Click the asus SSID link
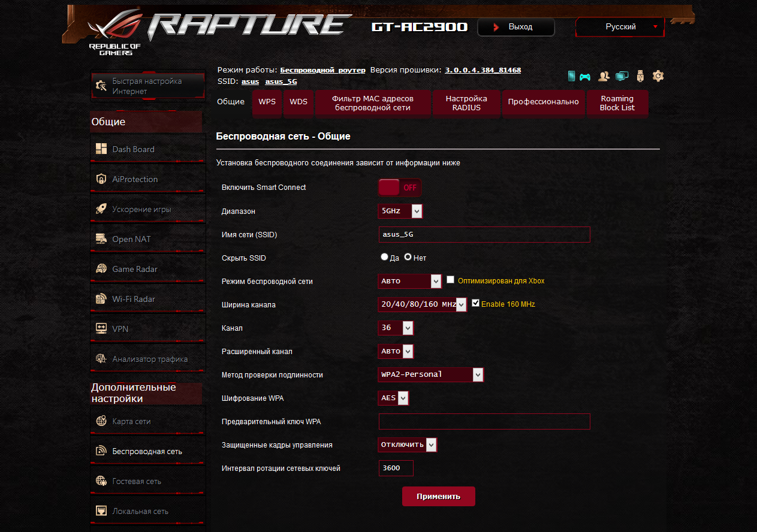The image size is (757, 532). [251, 81]
